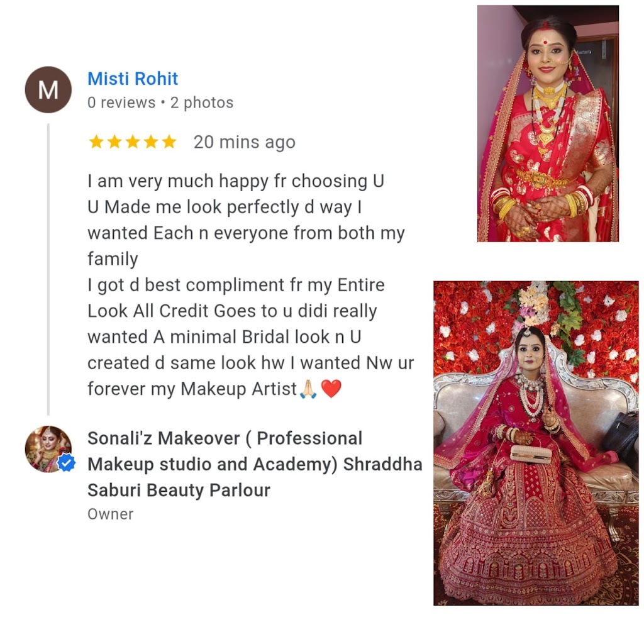Click the review text paragraph
Viewport: 644px width, 644px height.
251,285
